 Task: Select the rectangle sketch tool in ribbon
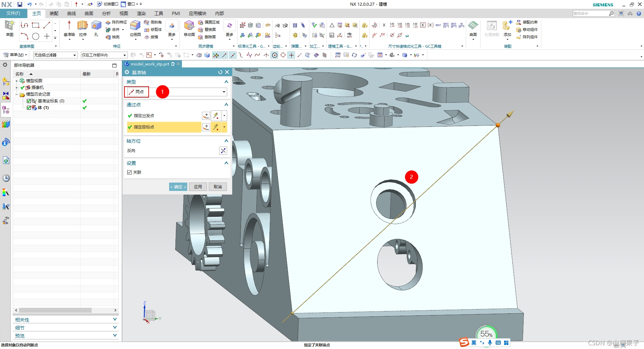[36, 25]
